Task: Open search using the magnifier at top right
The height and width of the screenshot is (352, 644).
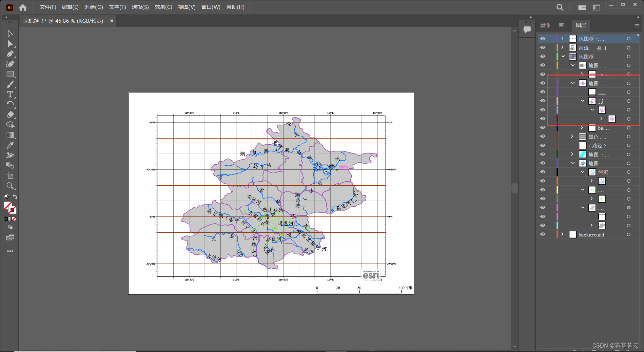Action: point(560,7)
